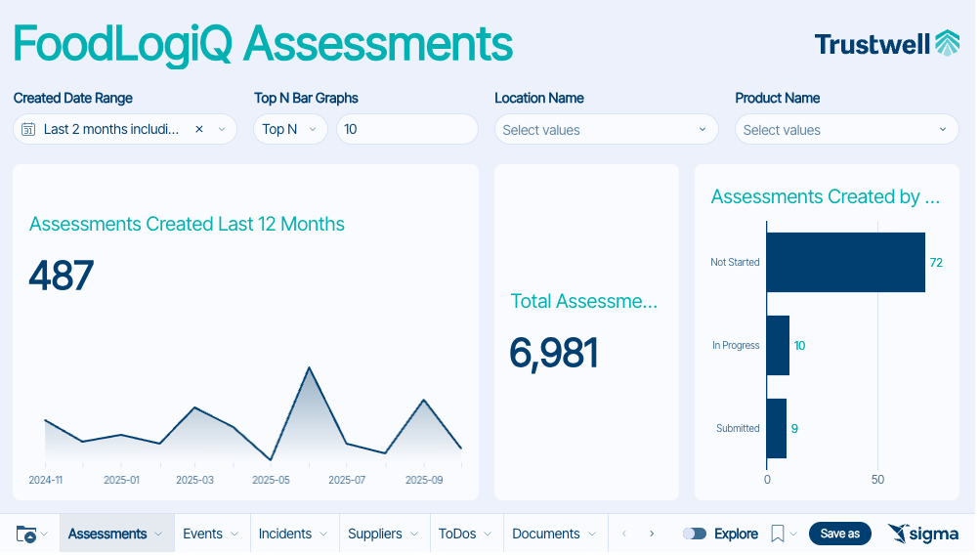Image resolution: width=980 pixels, height=556 pixels.
Task: Go to previous page tabs arrow
Action: (x=624, y=534)
